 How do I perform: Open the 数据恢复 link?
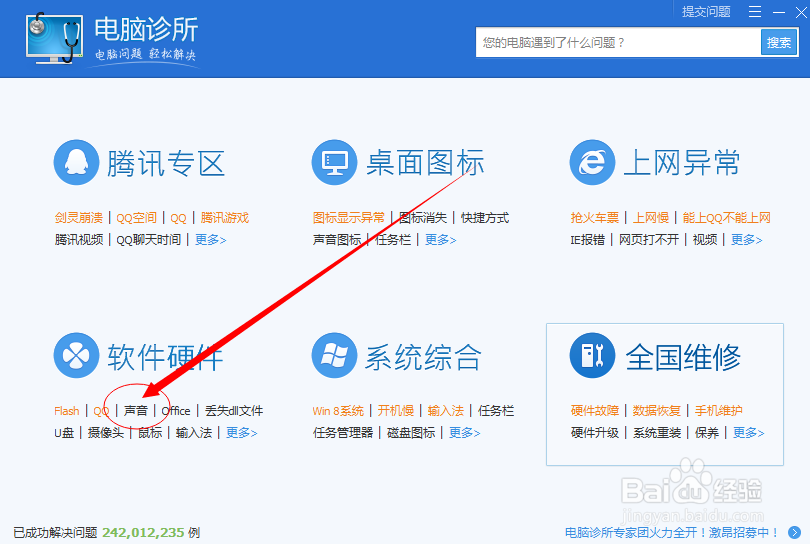pyautogui.click(x=657, y=411)
